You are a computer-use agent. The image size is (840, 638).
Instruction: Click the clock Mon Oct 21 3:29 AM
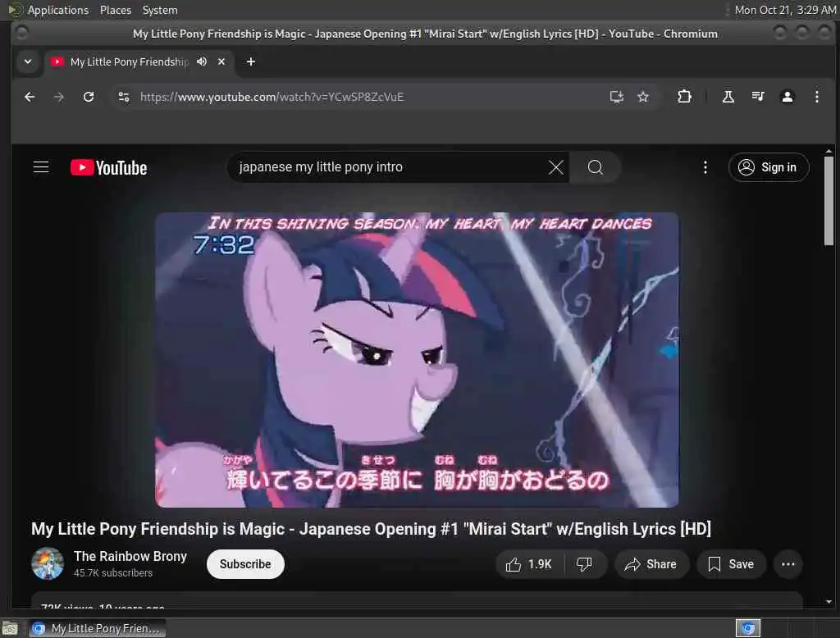(784, 10)
